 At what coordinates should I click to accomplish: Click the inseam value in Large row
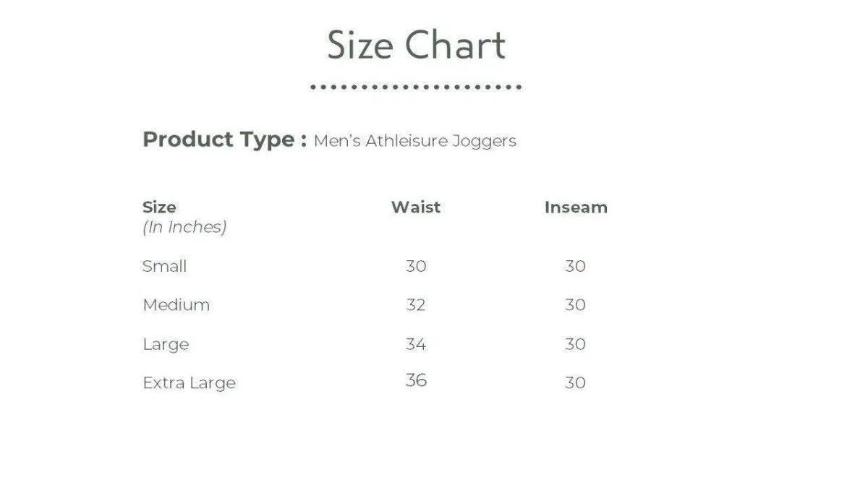(575, 344)
